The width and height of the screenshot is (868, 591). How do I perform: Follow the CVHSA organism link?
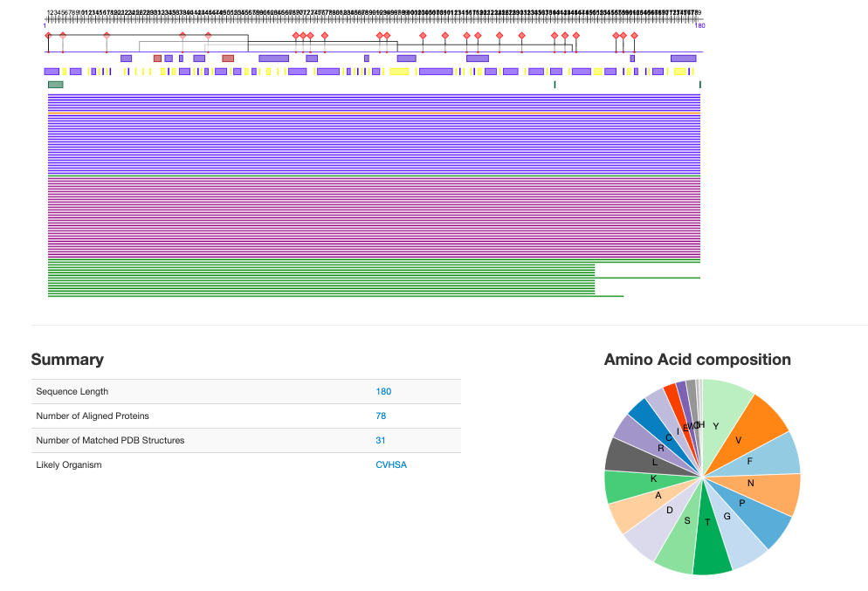390,465
